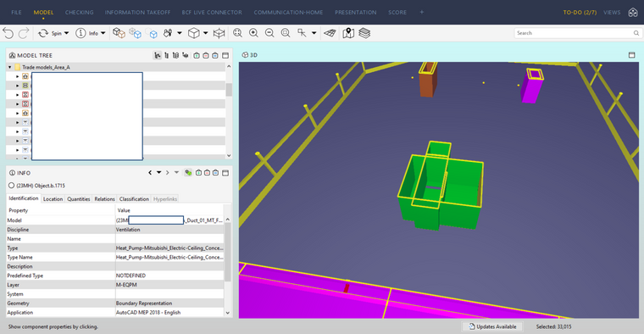Select the Model Tree containment hierarchy toggle
This screenshot has height=334, width=644.
click(158, 55)
